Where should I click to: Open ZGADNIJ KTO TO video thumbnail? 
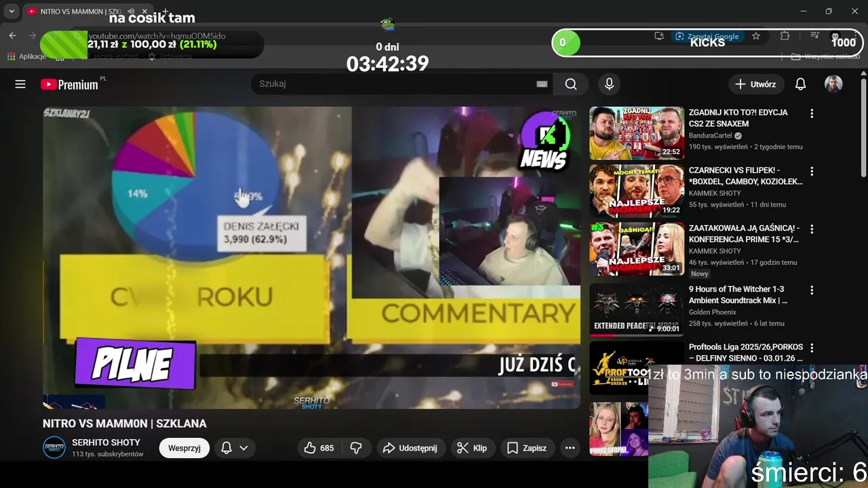point(637,133)
